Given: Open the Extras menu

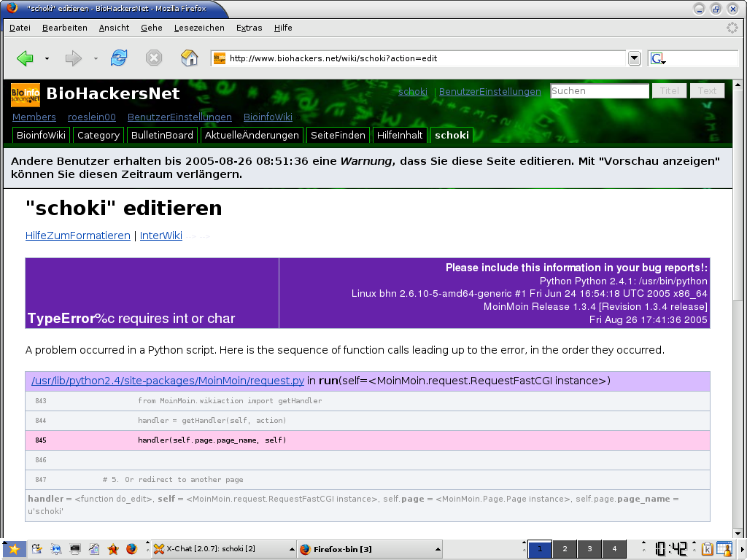Looking at the screenshot, I should [249, 28].
